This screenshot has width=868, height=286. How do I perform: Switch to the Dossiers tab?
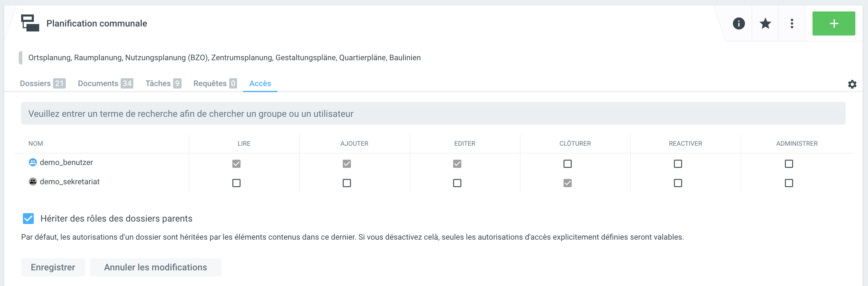tap(42, 83)
